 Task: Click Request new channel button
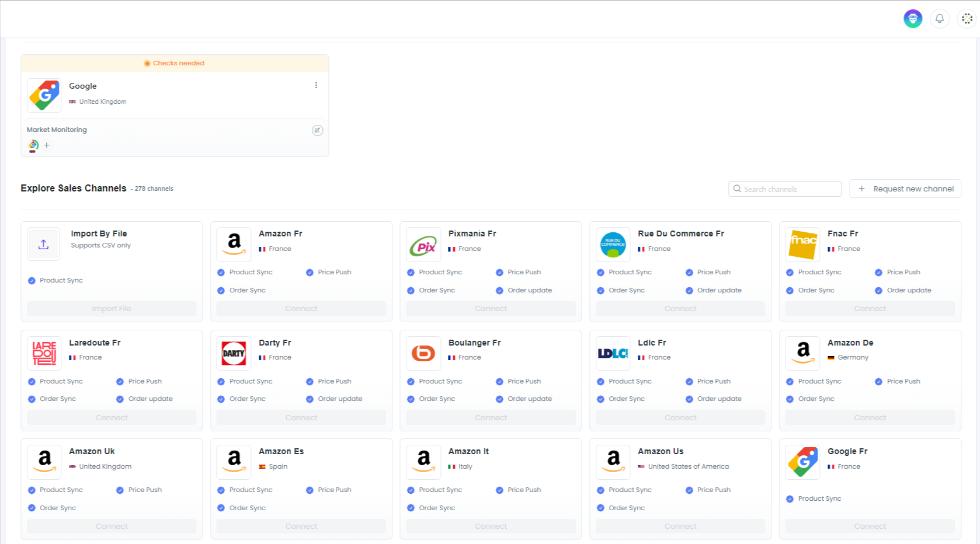click(905, 189)
